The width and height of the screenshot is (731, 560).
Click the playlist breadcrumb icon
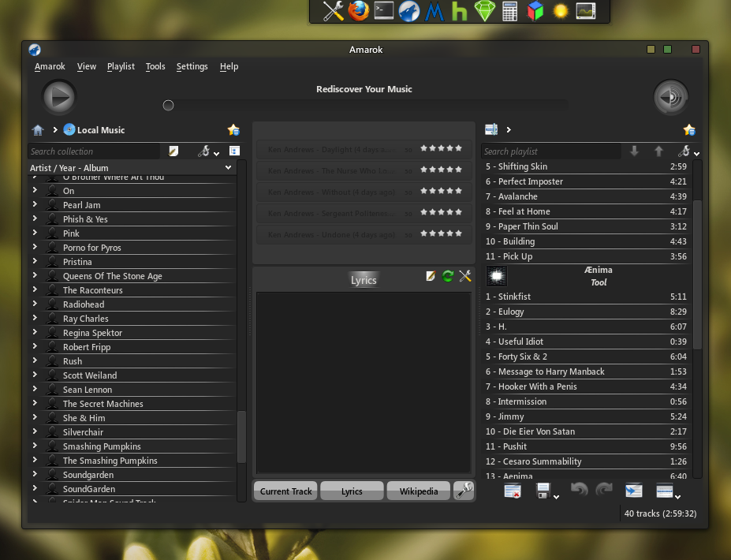pos(491,129)
